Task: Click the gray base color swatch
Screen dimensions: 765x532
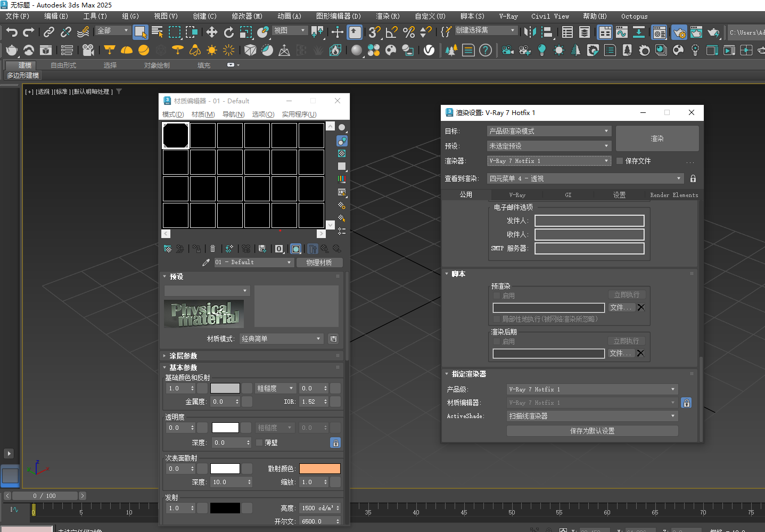Action: (225, 388)
